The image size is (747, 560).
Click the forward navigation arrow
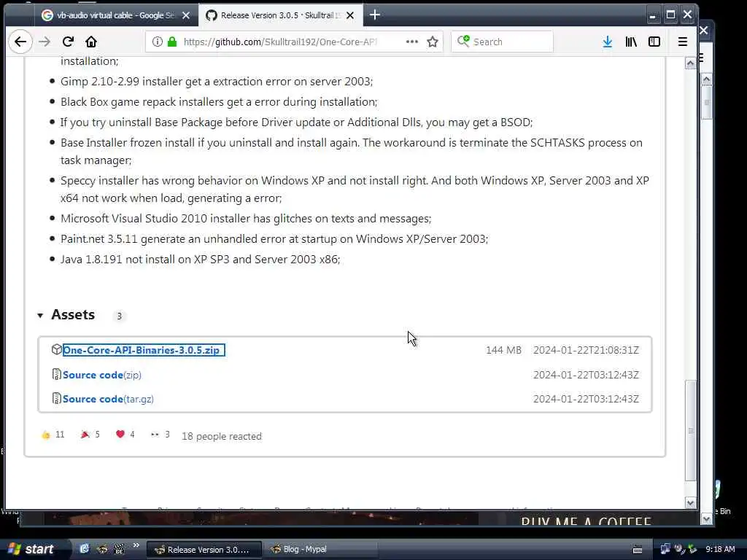coord(44,42)
